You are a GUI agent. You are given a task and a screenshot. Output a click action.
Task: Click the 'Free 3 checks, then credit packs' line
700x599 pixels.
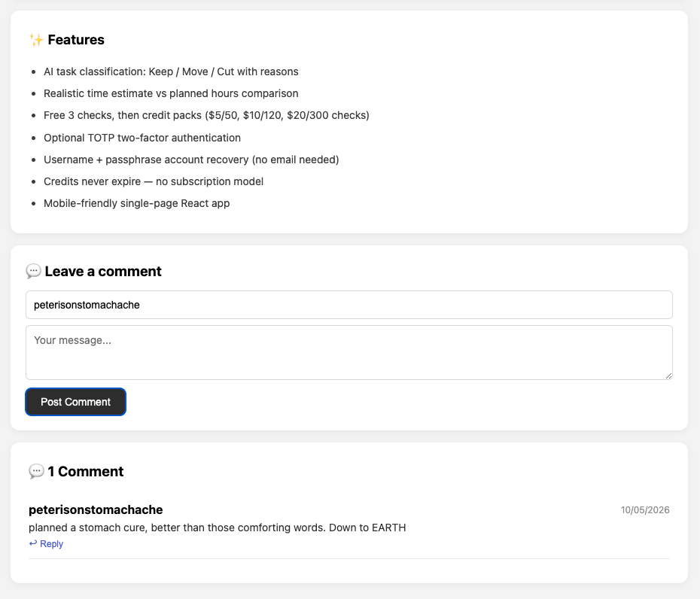point(206,115)
